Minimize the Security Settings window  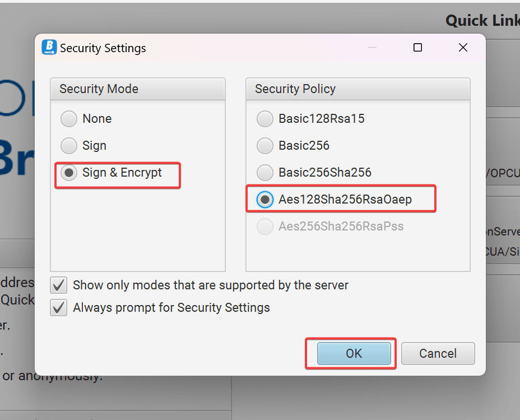pos(372,48)
